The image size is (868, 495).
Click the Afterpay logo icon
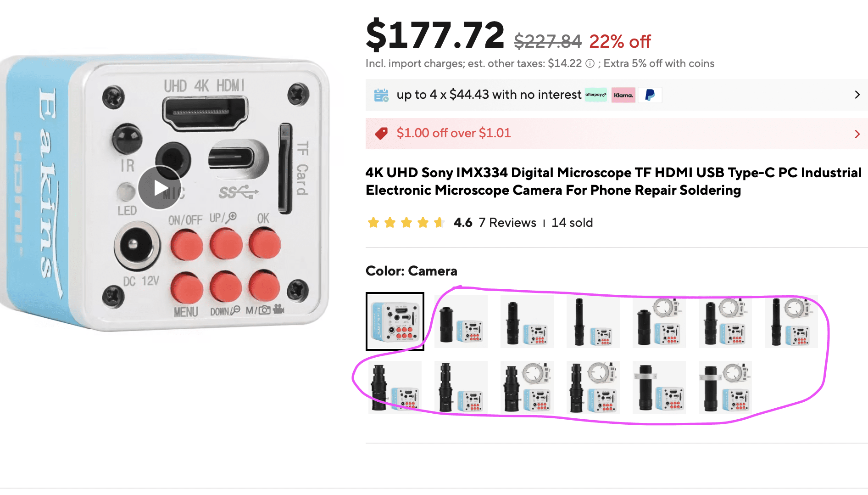click(x=595, y=95)
